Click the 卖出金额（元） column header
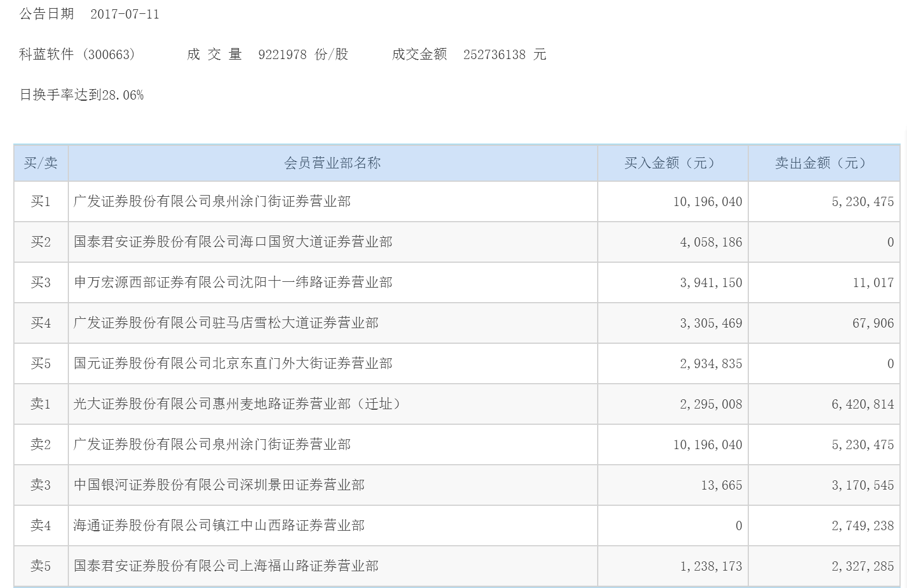 click(824, 163)
